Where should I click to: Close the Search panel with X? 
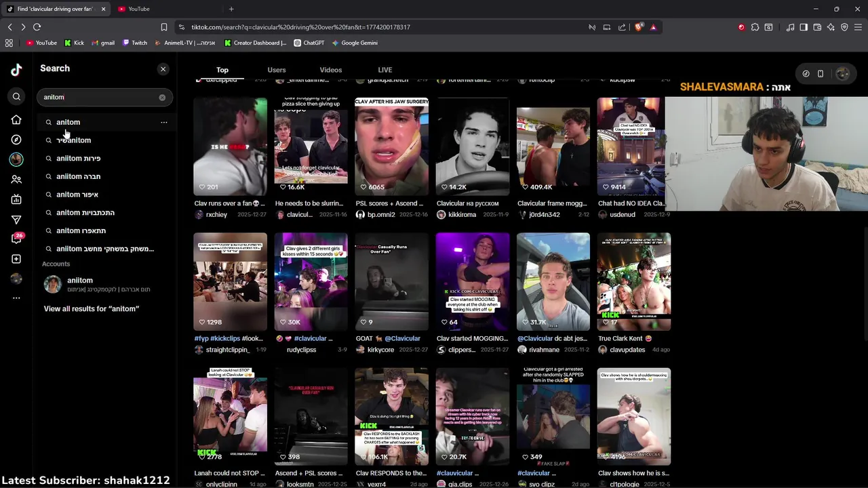pyautogui.click(x=163, y=69)
